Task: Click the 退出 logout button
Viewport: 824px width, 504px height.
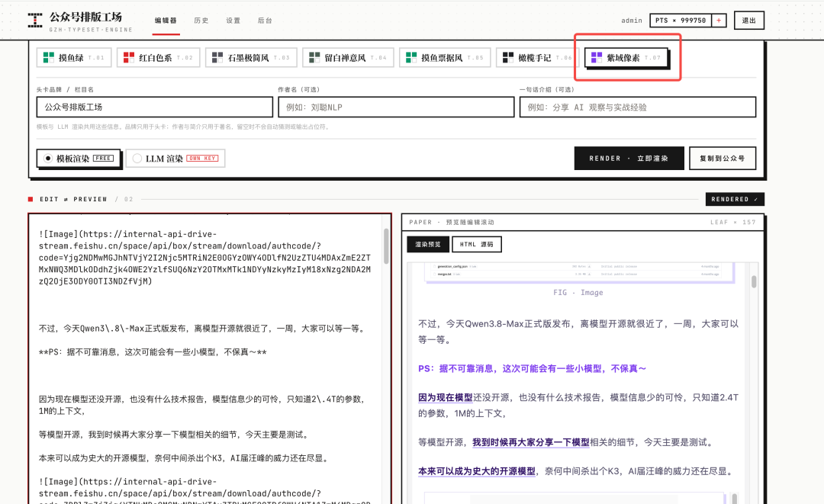Action: click(x=749, y=21)
